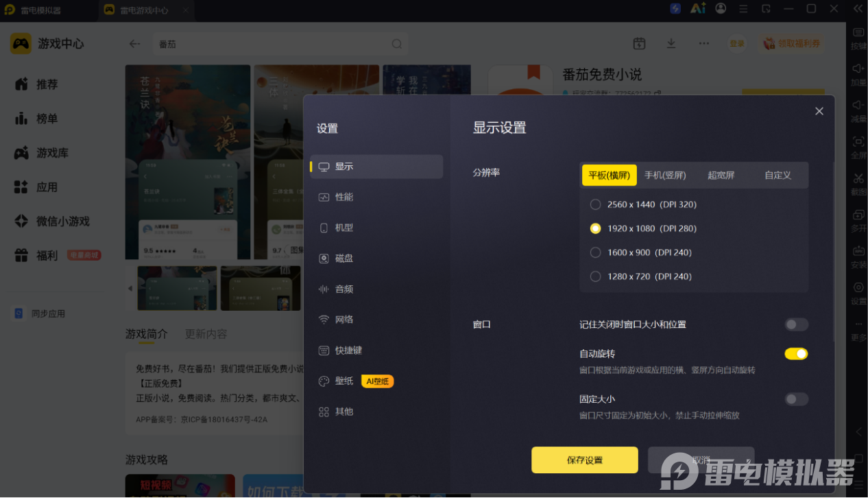Image resolution: width=868 pixels, height=498 pixels.
Task: Open 游戏库 game library in sidebar
Action: click(x=42, y=153)
